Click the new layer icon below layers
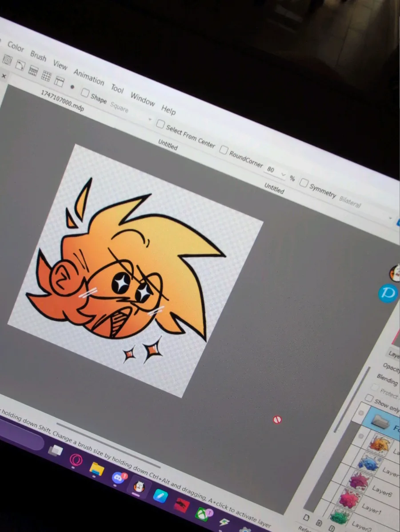The height and width of the screenshot is (532, 400). [x=306, y=517]
